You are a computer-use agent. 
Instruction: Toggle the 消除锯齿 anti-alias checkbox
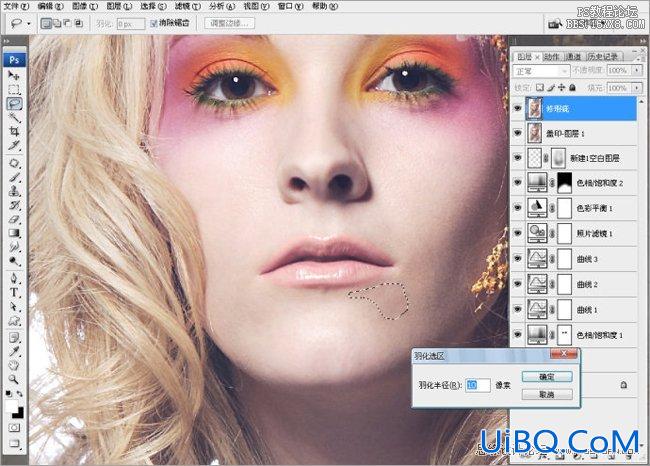click(x=153, y=23)
